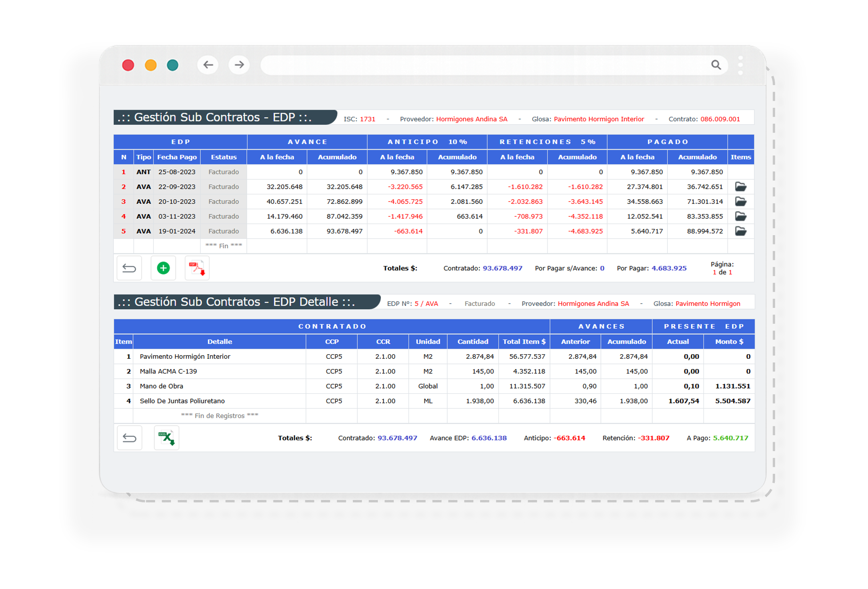The width and height of the screenshot is (868, 589).
Task: Click the green add EDP plus icon
Action: pyautogui.click(x=163, y=268)
